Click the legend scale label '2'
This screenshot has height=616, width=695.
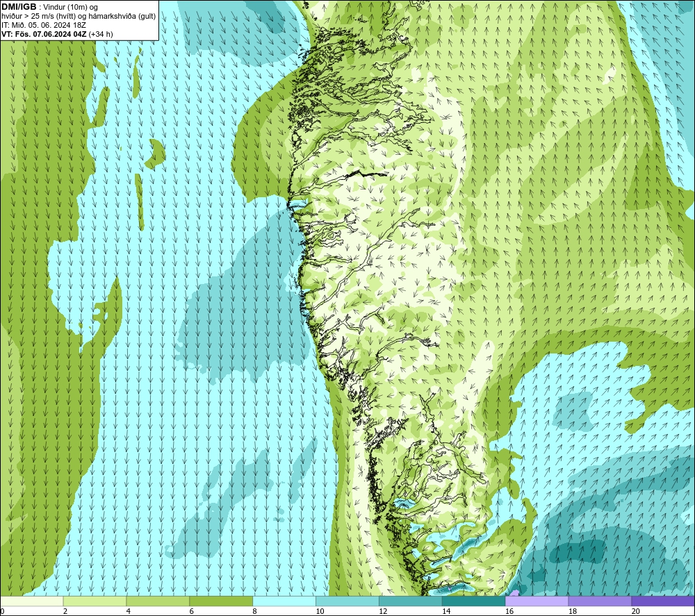(65, 612)
